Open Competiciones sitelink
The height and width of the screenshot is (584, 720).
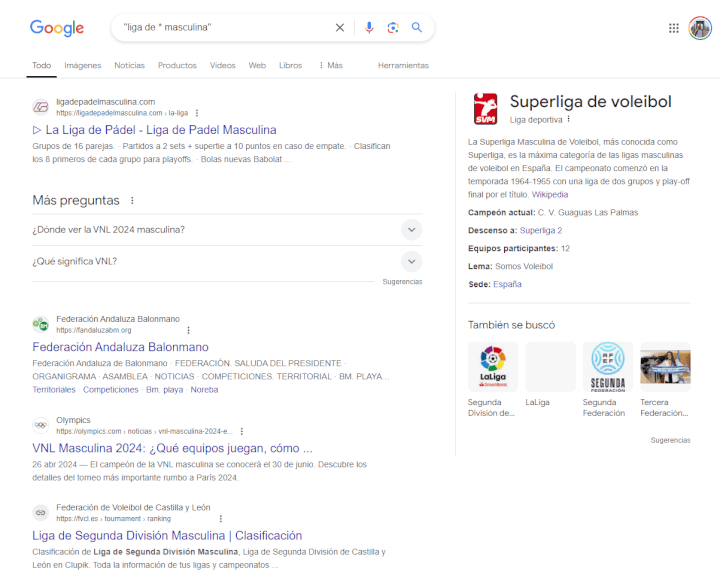[x=111, y=390]
